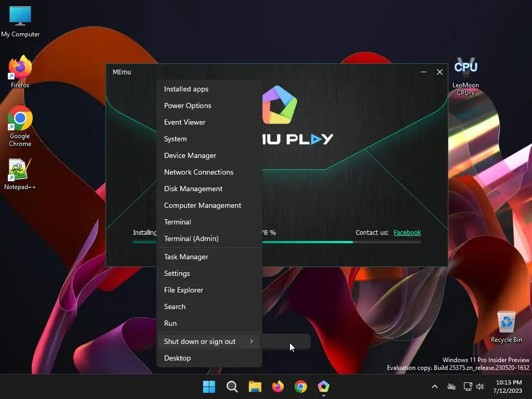532x399 pixels.
Task: Open Settings from the context menu
Action: pyautogui.click(x=209, y=273)
